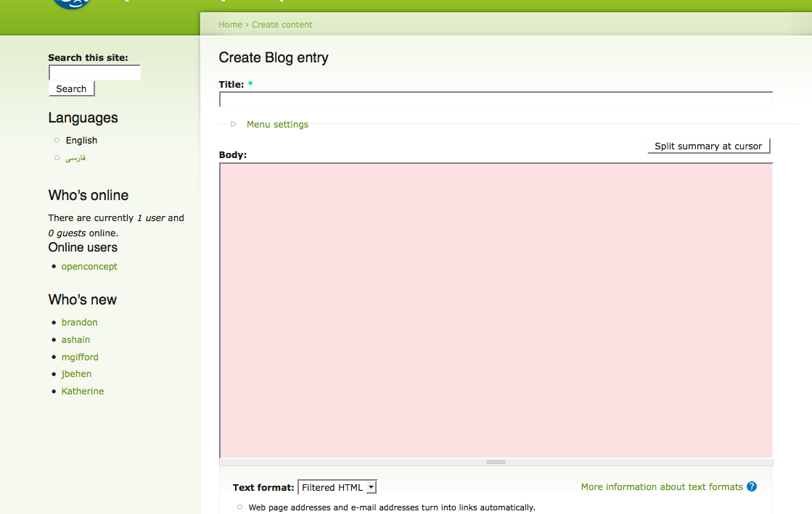Click the Online users heading
Screen dimensions: 812x514
pos(83,247)
